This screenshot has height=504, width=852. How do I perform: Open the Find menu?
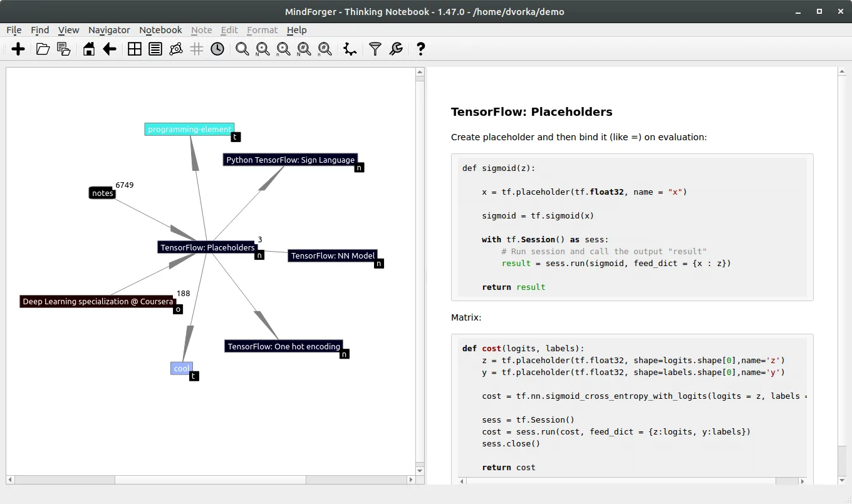click(x=39, y=29)
